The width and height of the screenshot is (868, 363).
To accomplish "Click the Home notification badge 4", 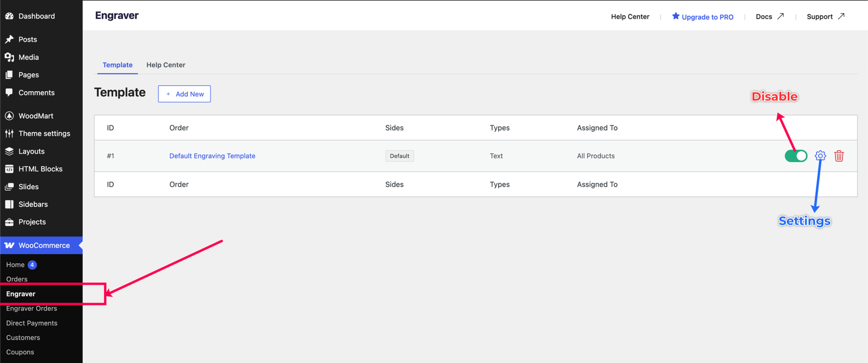I will tap(32, 265).
